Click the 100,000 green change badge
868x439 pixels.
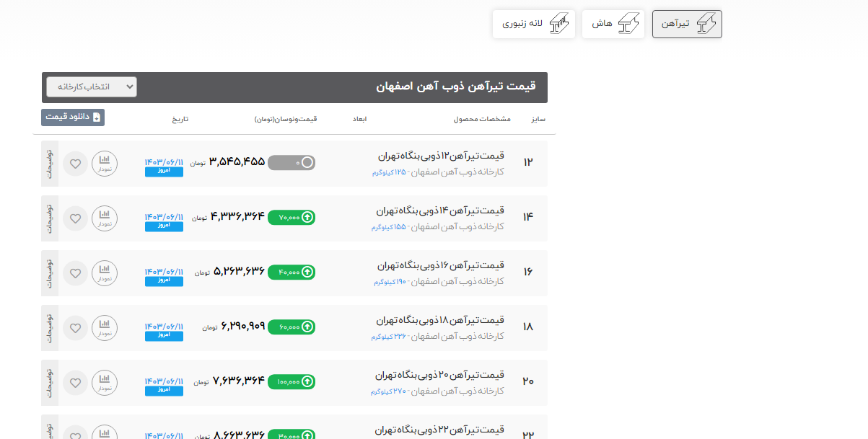pos(291,382)
